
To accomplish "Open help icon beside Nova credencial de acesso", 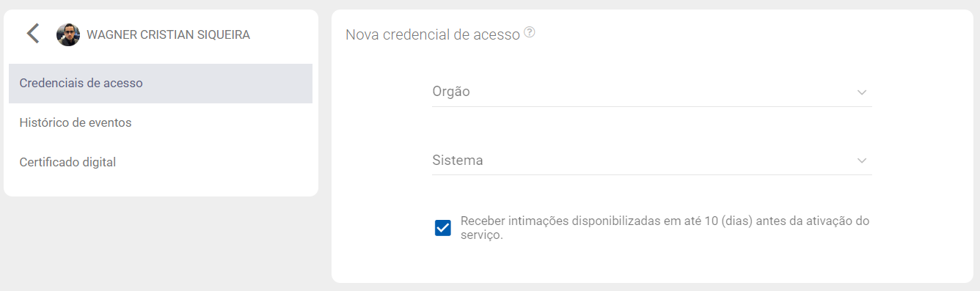I will 530,32.
